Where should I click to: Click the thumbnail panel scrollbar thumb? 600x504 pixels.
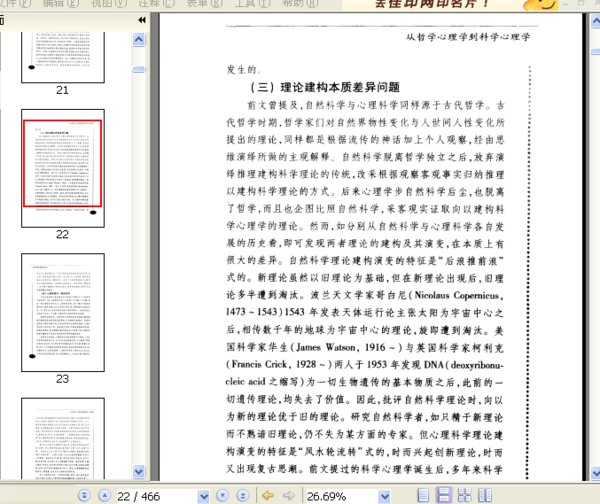point(139,69)
